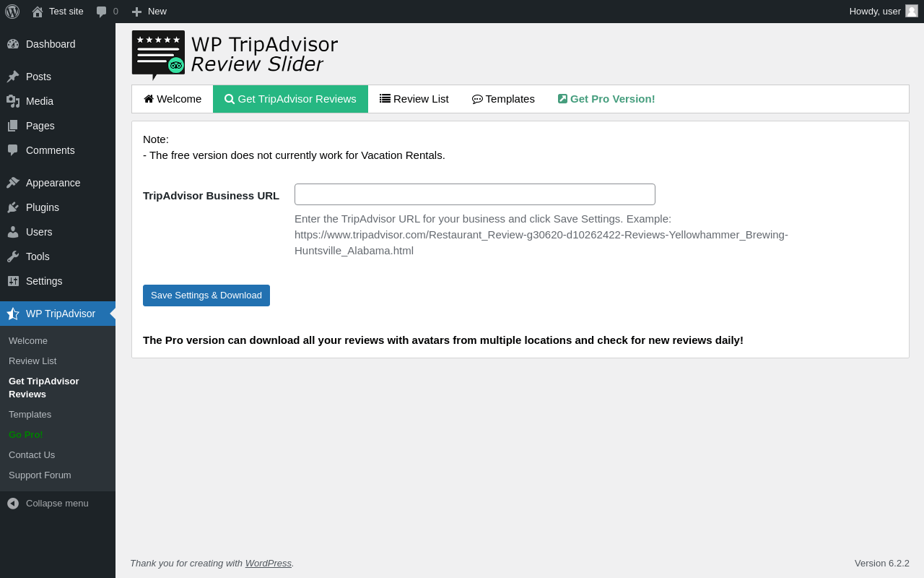Go to the Plugins menu
924x578 pixels.
click(x=58, y=207)
